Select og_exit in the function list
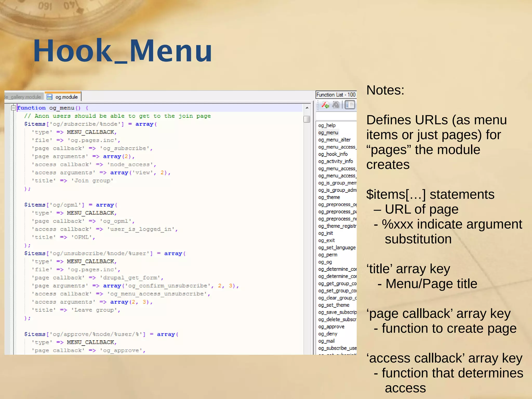The image size is (532, 399). point(327,240)
